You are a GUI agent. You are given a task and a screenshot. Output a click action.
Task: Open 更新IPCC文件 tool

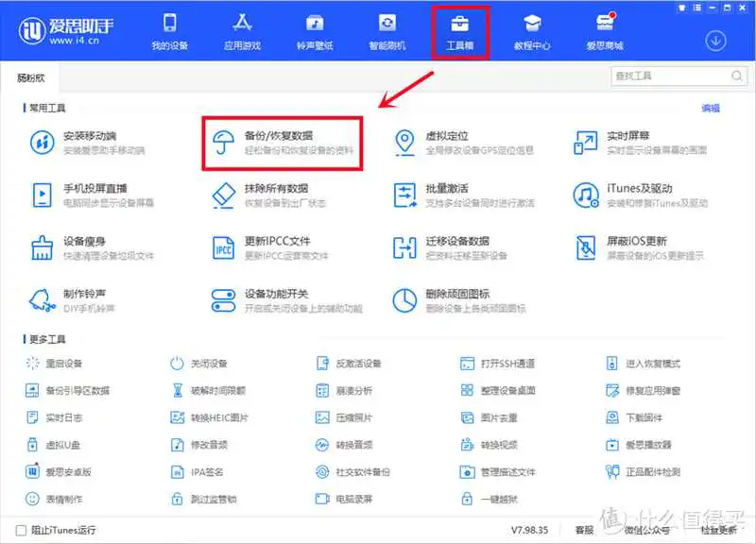point(270,247)
